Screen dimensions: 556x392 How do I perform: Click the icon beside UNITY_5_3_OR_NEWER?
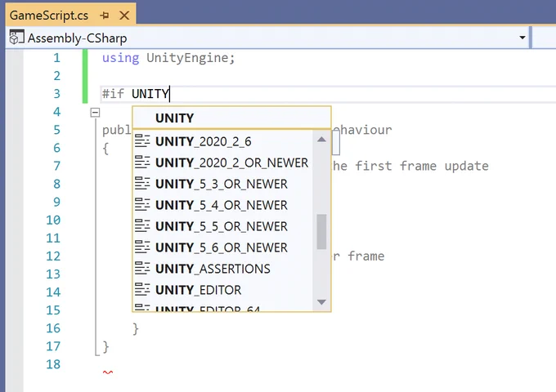[x=142, y=184]
